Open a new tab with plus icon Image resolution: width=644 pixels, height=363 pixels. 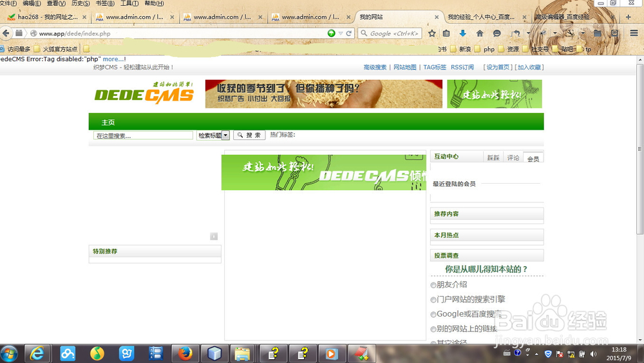[628, 17]
